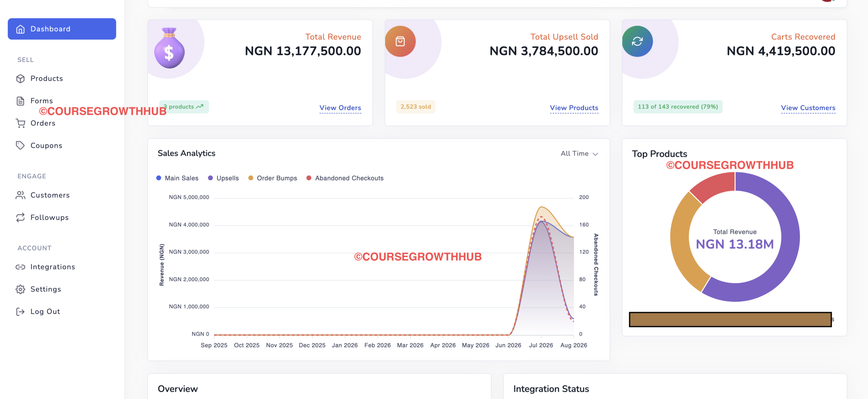Click the Settings gear icon
Screen dimensions: 868x399
point(20,289)
